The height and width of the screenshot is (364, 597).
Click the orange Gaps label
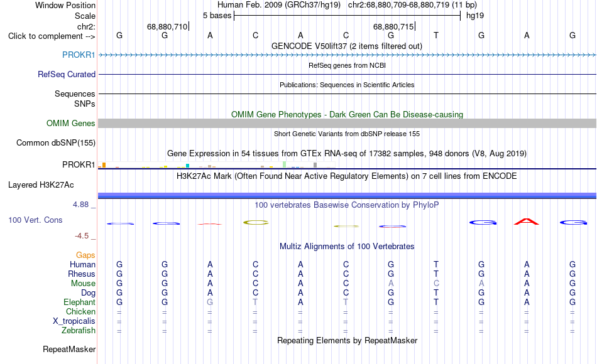[85, 255]
